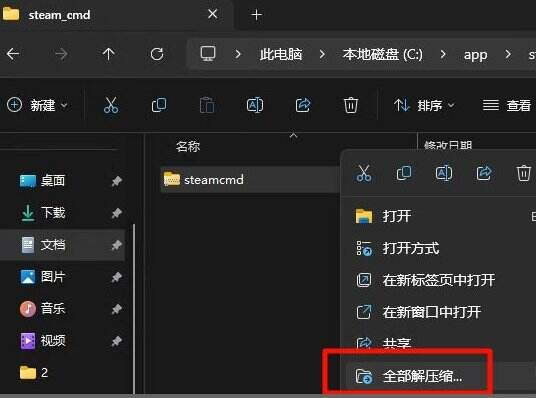This screenshot has height=398, width=536.
Task: Click the pin icon beside 音乐
Action: [117, 309]
